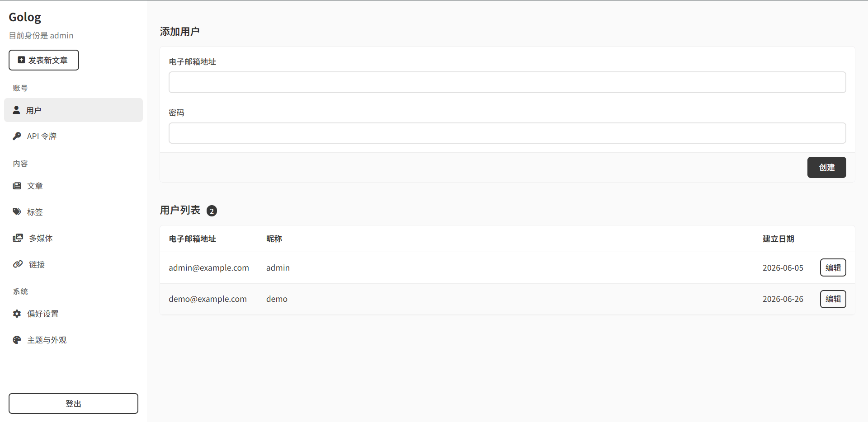Screen dimensions: 868x422
Task: Click the 链接 chain link icon
Action: (x=18, y=264)
